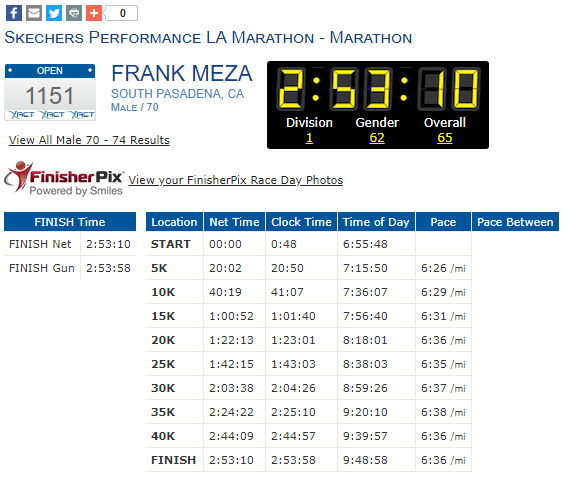
Task: Open View your FinisherPix Race Day Photos
Action: point(236,180)
